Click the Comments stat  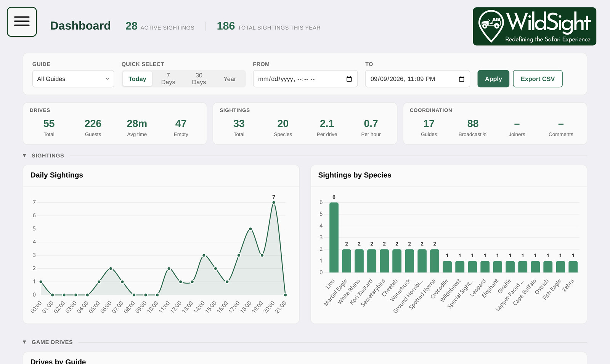click(x=561, y=128)
